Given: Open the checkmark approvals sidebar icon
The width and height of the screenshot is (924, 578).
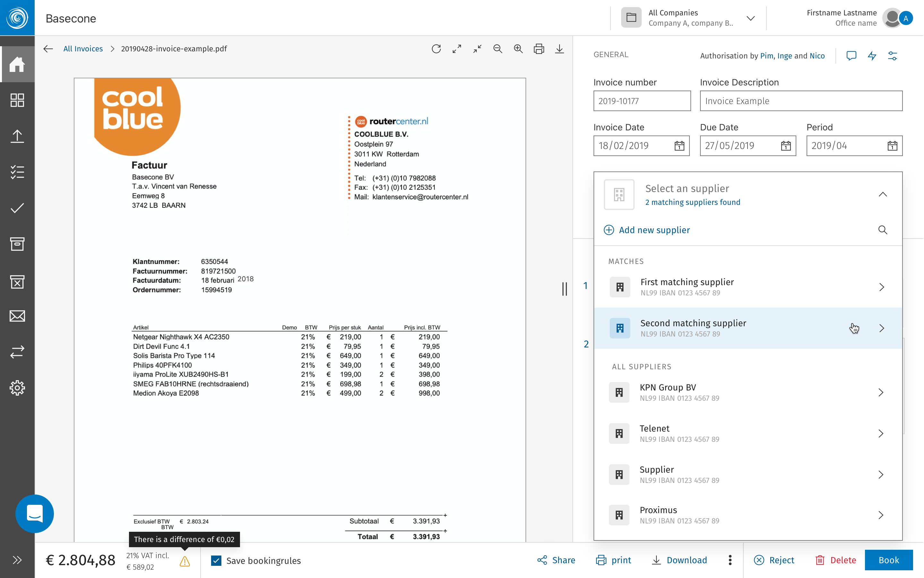Looking at the screenshot, I should pos(17,208).
